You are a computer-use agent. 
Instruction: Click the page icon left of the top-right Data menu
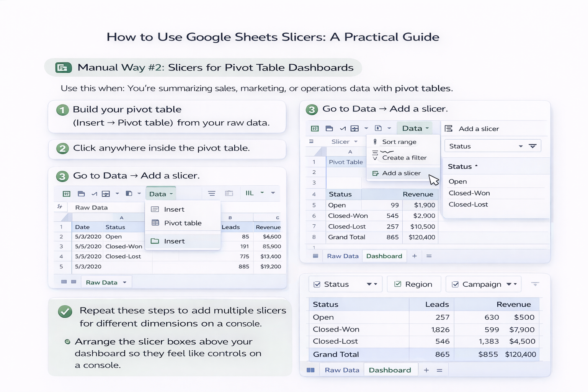point(378,128)
